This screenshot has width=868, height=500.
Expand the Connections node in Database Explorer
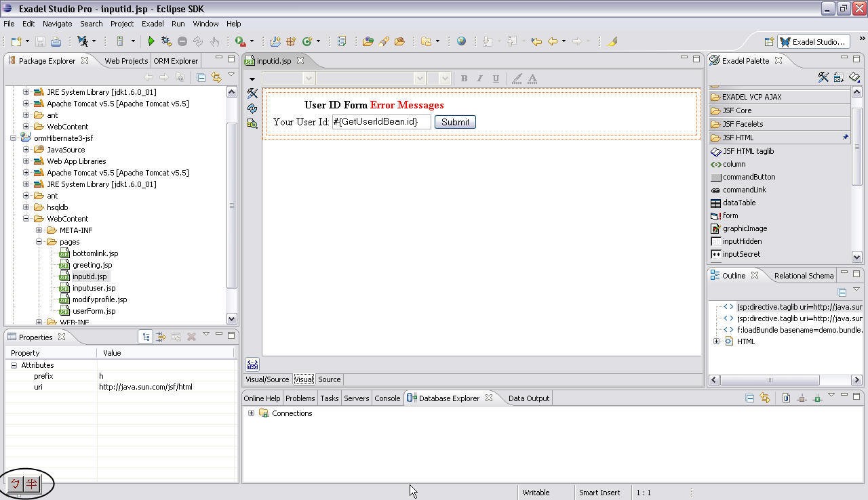tap(251, 413)
